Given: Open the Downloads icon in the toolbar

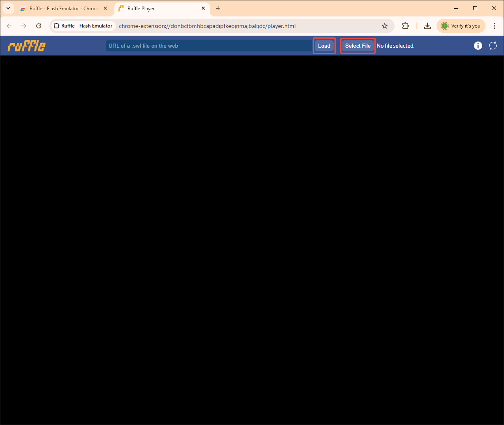Looking at the screenshot, I should pos(427,25).
